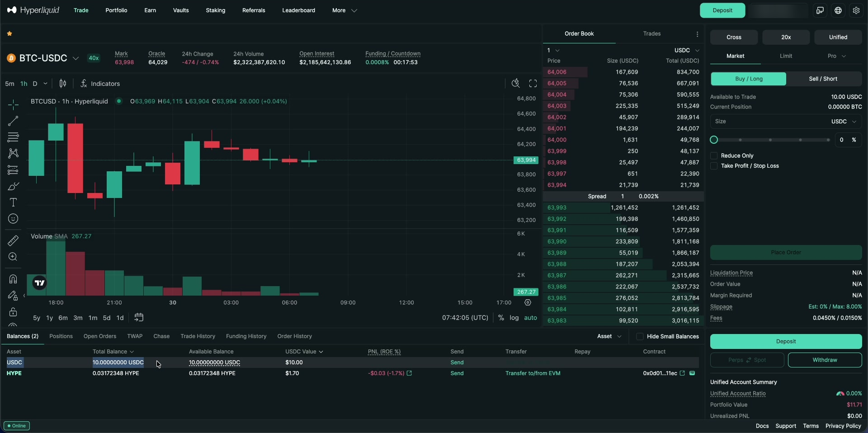Lock all drawing tools
Image resolution: width=868 pixels, height=433 pixels.
click(x=13, y=312)
